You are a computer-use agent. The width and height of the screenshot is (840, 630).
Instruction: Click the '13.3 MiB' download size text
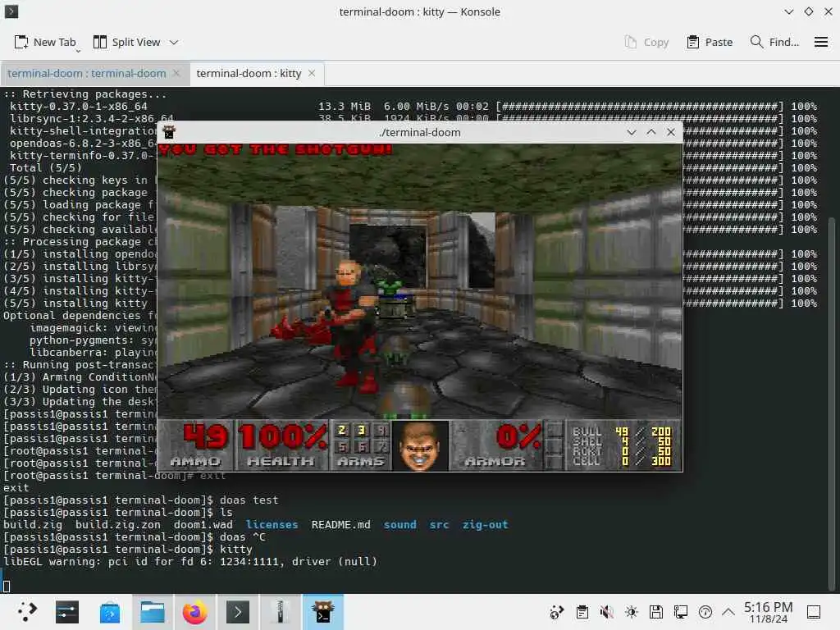[x=344, y=106]
